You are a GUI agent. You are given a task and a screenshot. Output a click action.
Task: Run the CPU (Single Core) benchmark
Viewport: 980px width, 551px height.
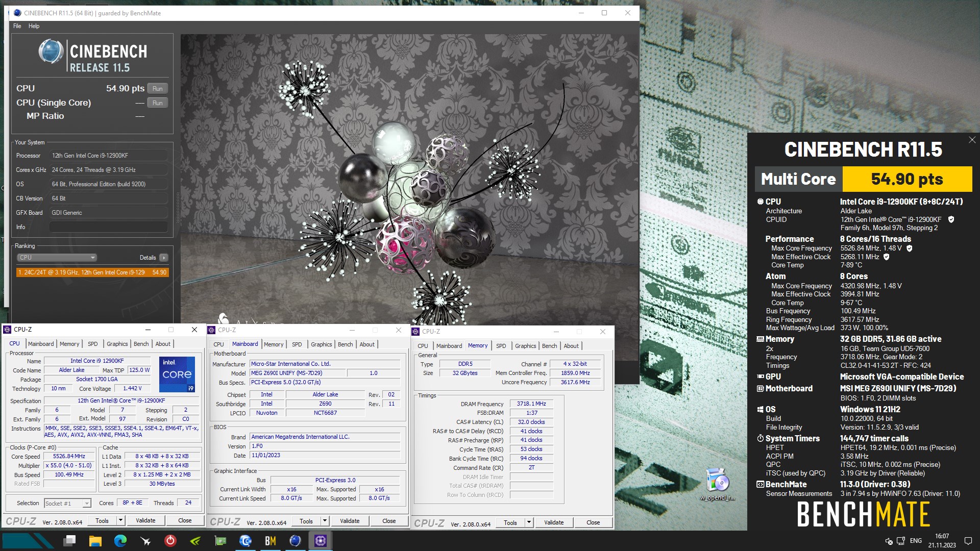coord(158,103)
